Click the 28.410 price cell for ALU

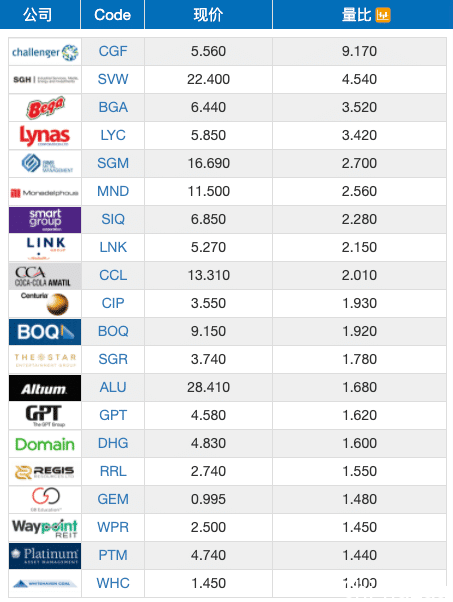point(208,387)
